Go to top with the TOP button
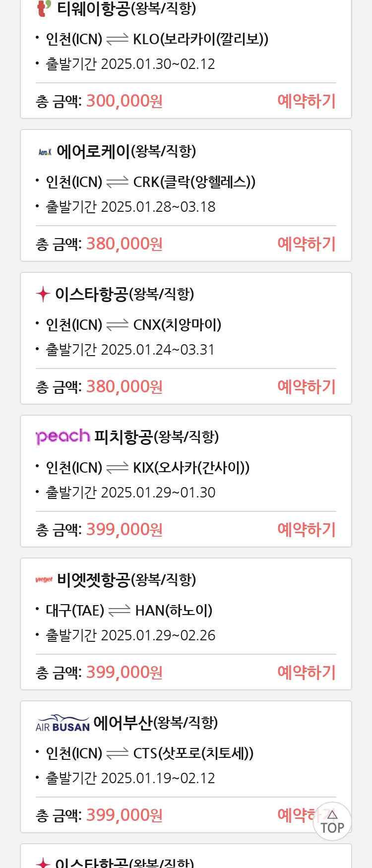Viewport: 372px width, 868px height. coord(332,821)
